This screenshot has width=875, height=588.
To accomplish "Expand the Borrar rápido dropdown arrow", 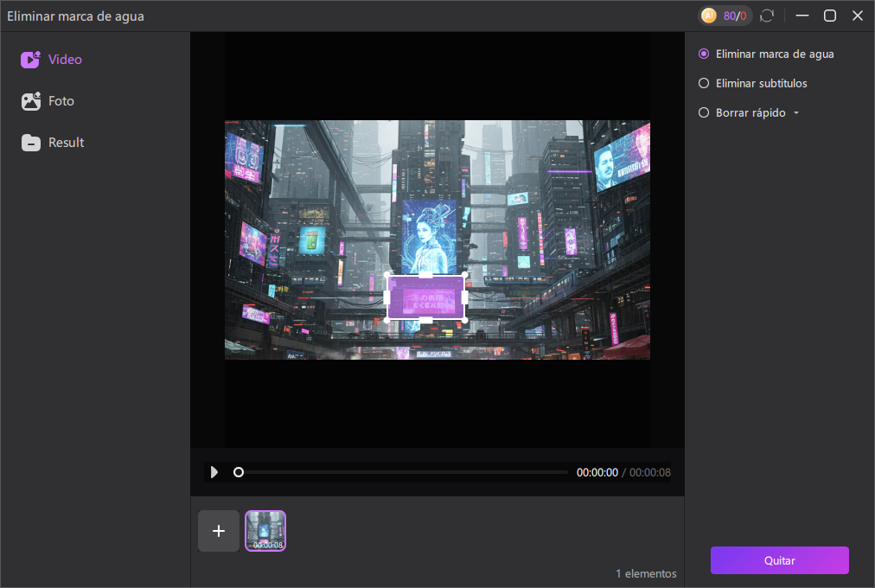I will [x=795, y=113].
